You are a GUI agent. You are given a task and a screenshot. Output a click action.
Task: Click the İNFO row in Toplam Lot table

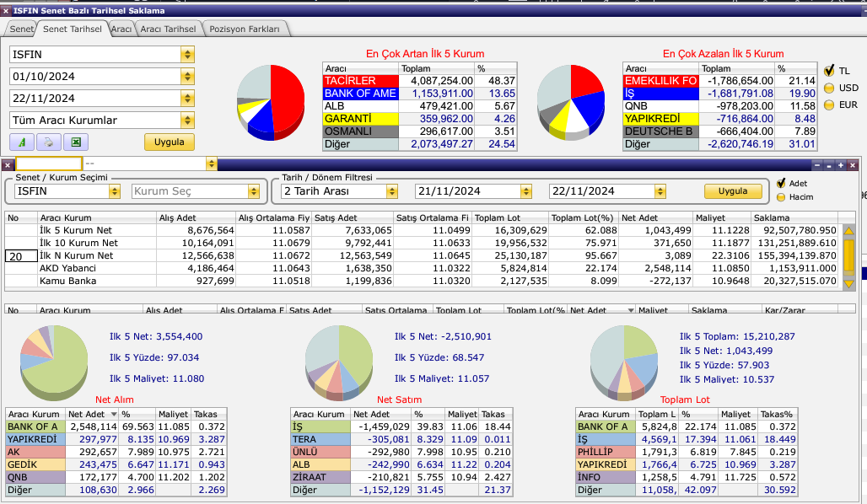point(687,477)
